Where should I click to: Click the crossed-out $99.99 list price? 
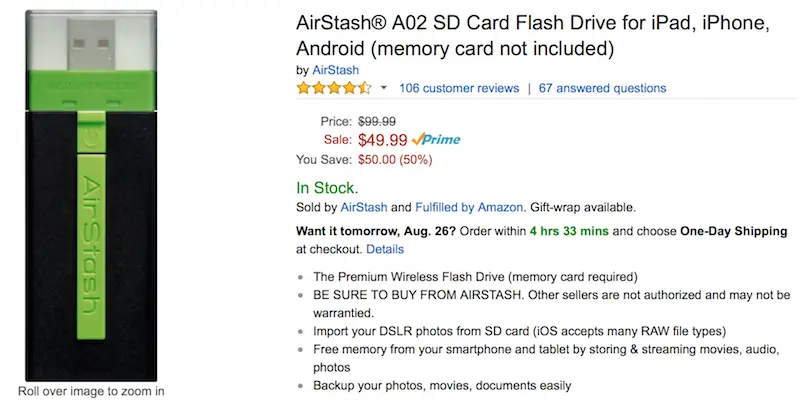click(377, 121)
